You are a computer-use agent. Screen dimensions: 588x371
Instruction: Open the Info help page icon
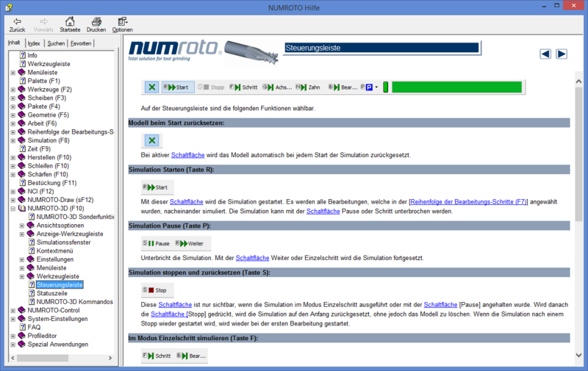point(23,55)
